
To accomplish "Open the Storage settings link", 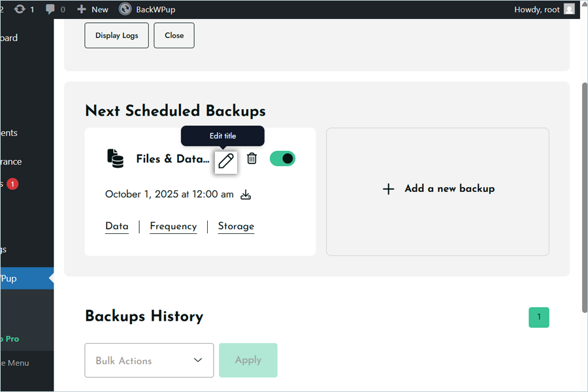I will (x=236, y=226).
